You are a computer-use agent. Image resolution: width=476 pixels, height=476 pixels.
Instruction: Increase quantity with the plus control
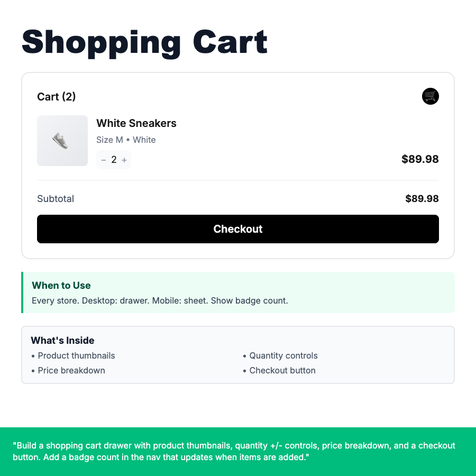click(x=124, y=159)
